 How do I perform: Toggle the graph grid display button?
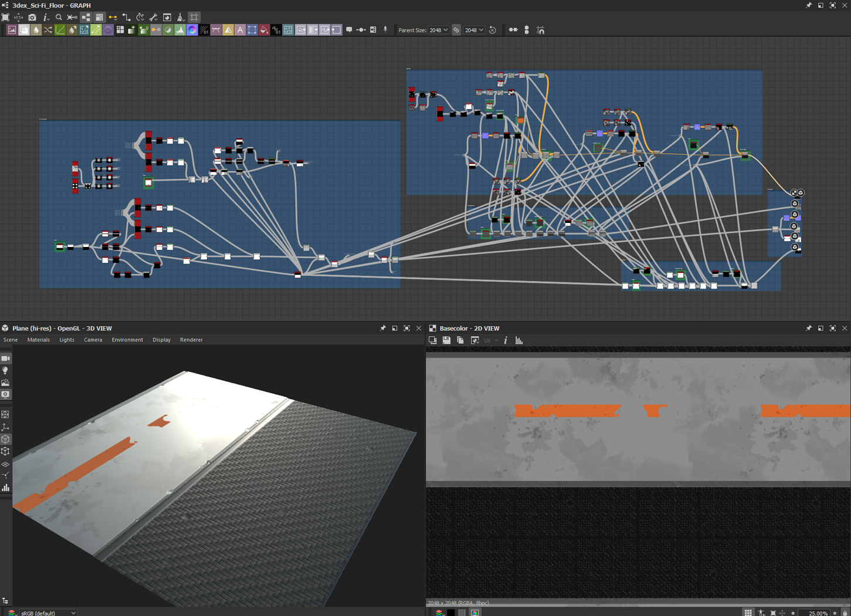(x=194, y=18)
